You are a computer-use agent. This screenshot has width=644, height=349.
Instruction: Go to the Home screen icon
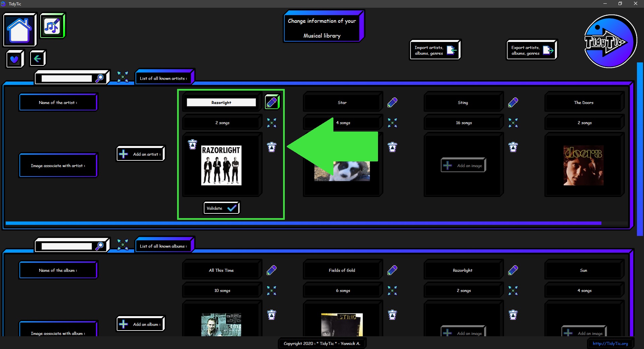coord(19,30)
